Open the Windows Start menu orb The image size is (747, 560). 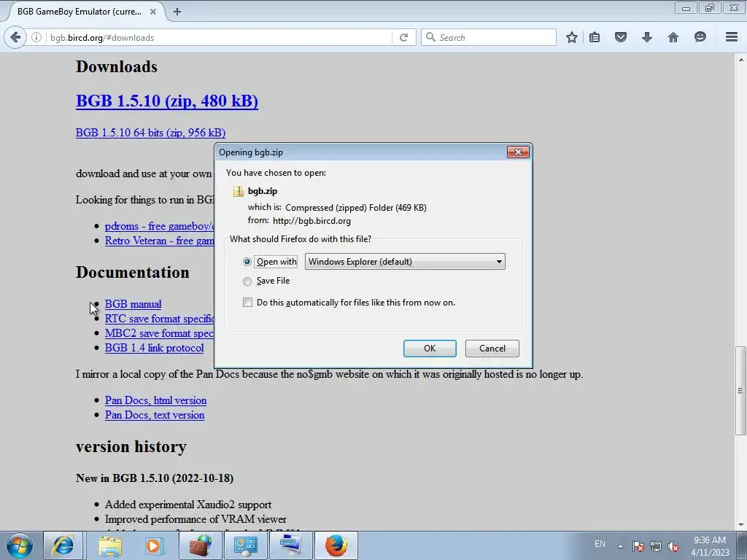click(x=19, y=545)
